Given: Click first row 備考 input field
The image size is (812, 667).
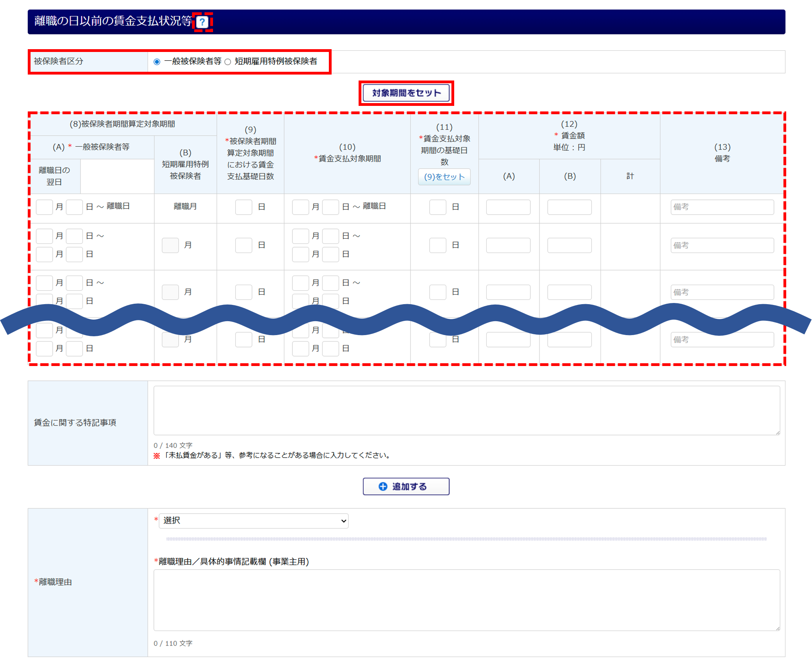Looking at the screenshot, I should pyautogui.click(x=722, y=207).
